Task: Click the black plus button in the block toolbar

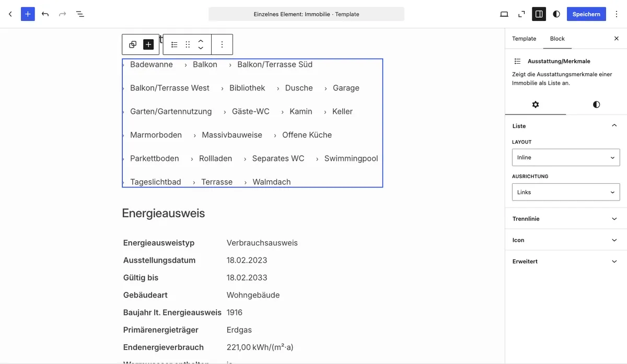Action: pos(148,44)
